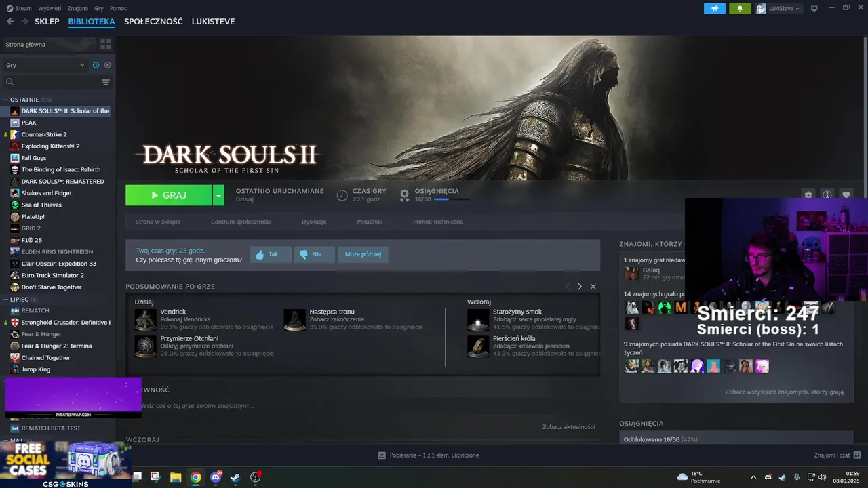Open the notifications bell button
This screenshot has height=488, width=868.
(x=740, y=8)
